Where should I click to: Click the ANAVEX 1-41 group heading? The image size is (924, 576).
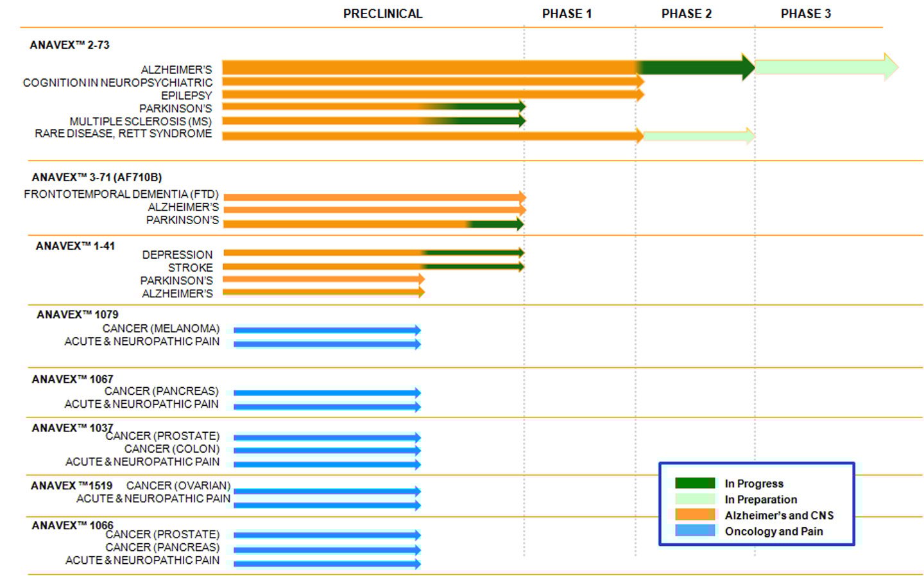pos(75,246)
